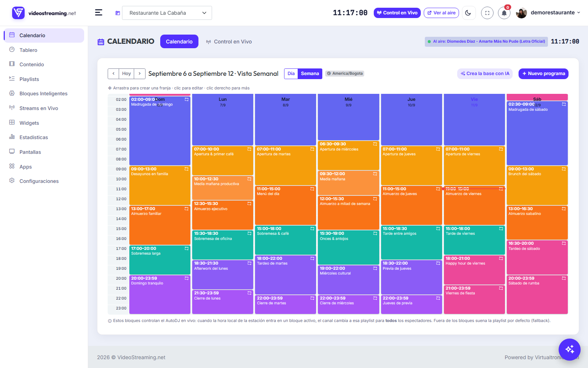Jump to today with Hoy button
Viewport: 588px width, 368px height.
(x=126, y=74)
